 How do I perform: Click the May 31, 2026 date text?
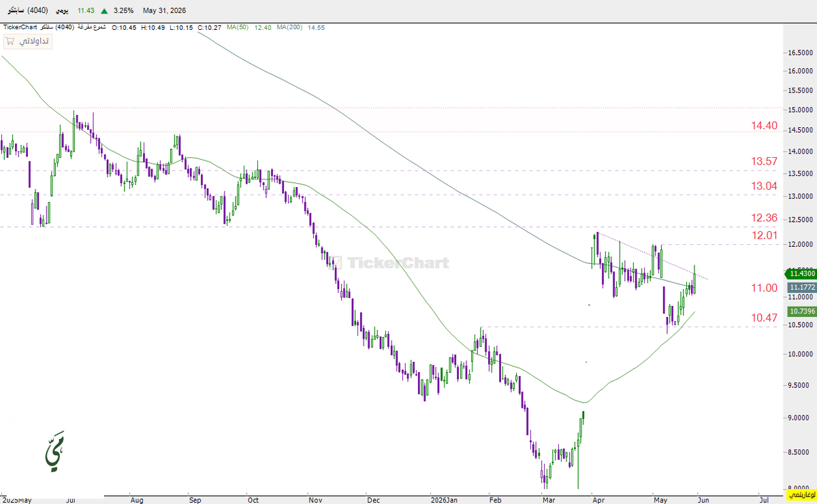click(x=164, y=11)
